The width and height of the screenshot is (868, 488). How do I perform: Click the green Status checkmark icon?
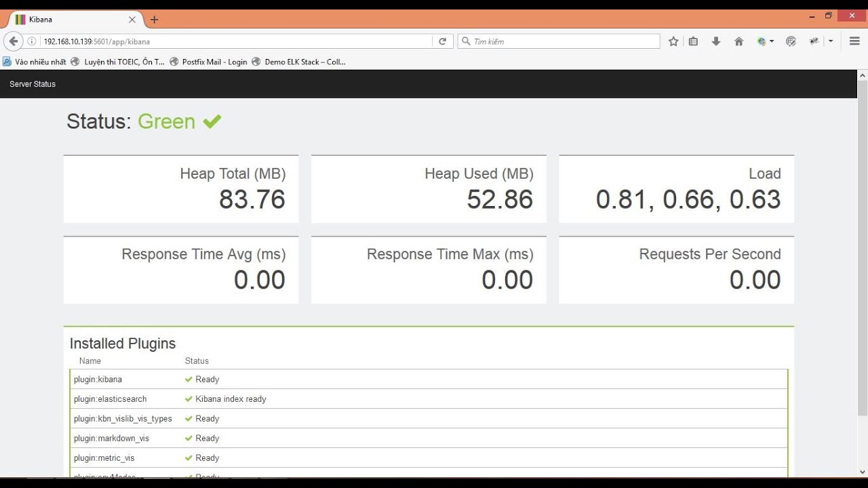coord(212,121)
